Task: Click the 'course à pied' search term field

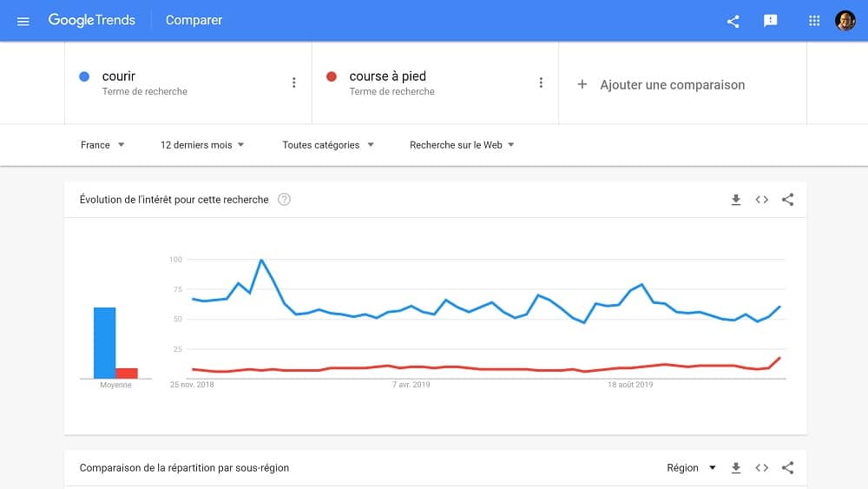Action: tap(388, 76)
